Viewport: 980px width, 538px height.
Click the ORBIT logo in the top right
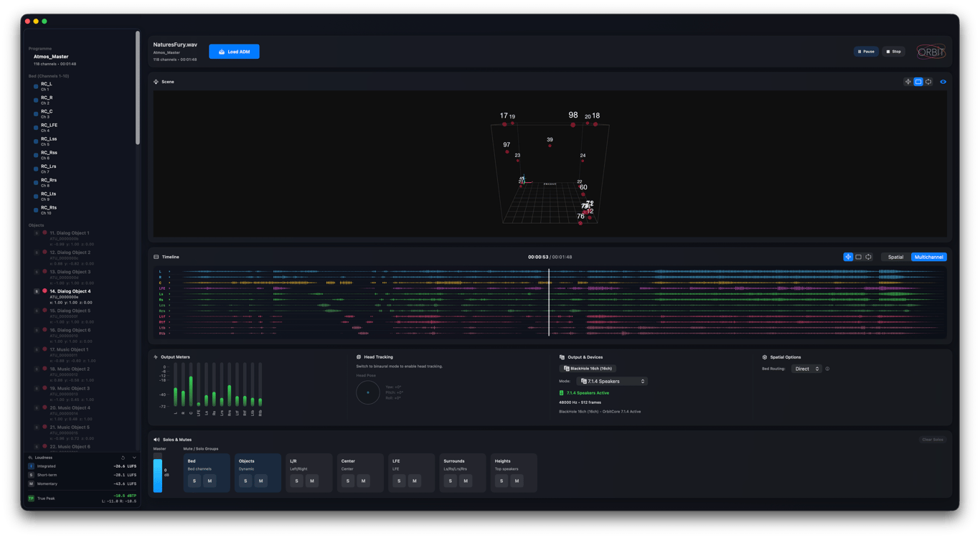[x=930, y=51]
